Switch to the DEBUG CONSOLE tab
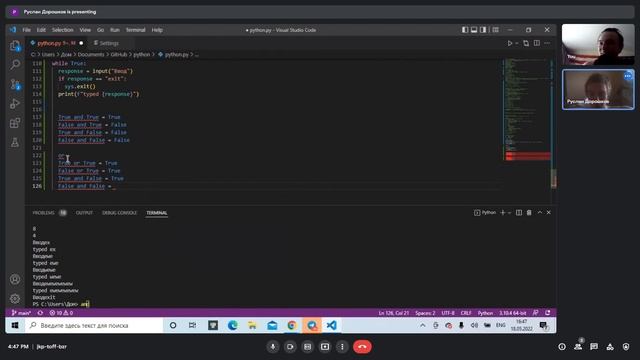The height and width of the screenshot is (360, 640). 120,213
